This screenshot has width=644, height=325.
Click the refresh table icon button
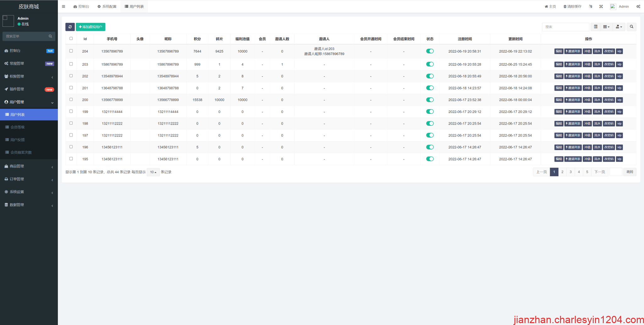pos(70,27)
